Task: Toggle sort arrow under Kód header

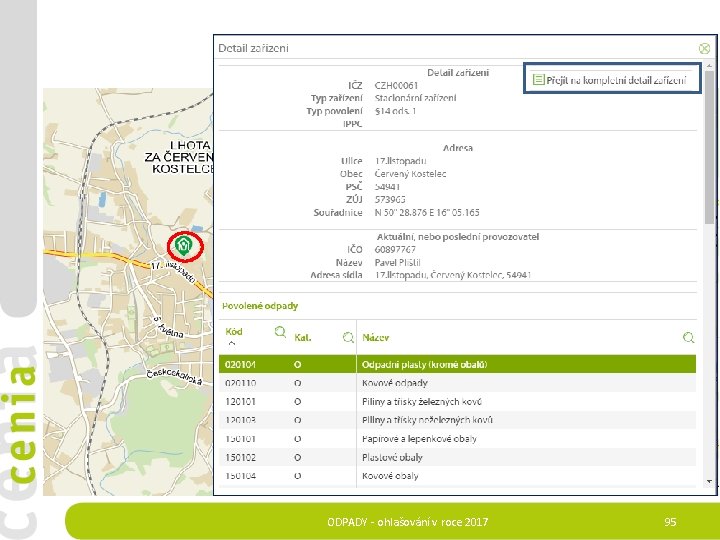Action: pyautogui.click(x=232, y=343)
